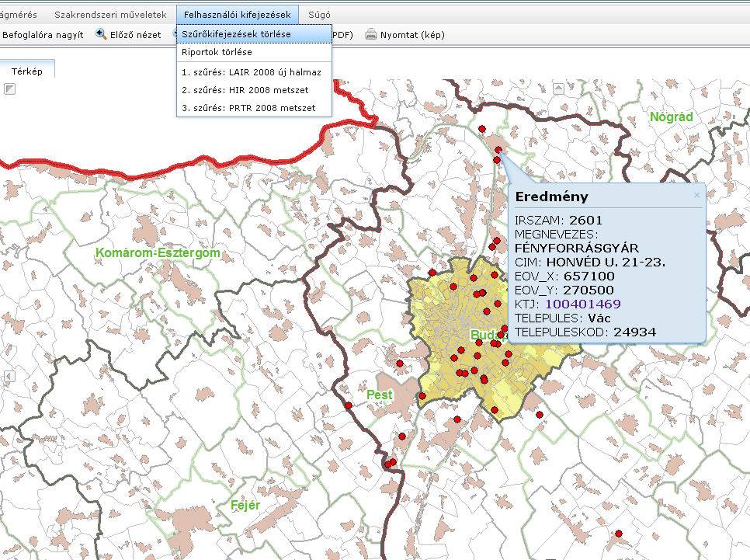Viewport: 750px width, 560px height.
Task: Open the Súgó menu
Action: [319, 15]
